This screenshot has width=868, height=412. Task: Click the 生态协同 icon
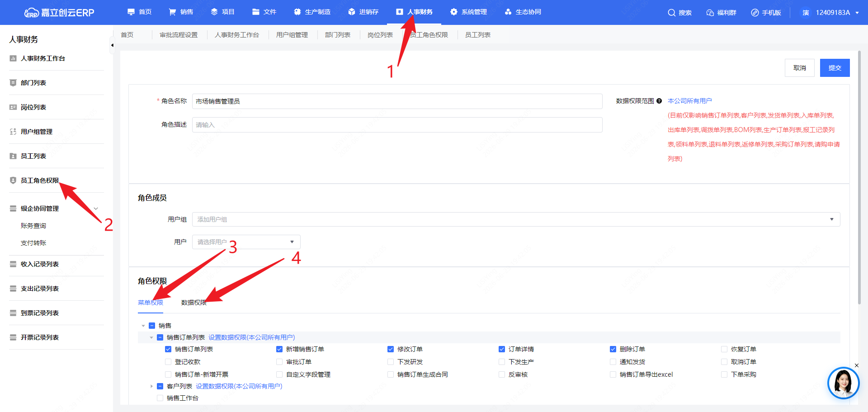(508, 12)
